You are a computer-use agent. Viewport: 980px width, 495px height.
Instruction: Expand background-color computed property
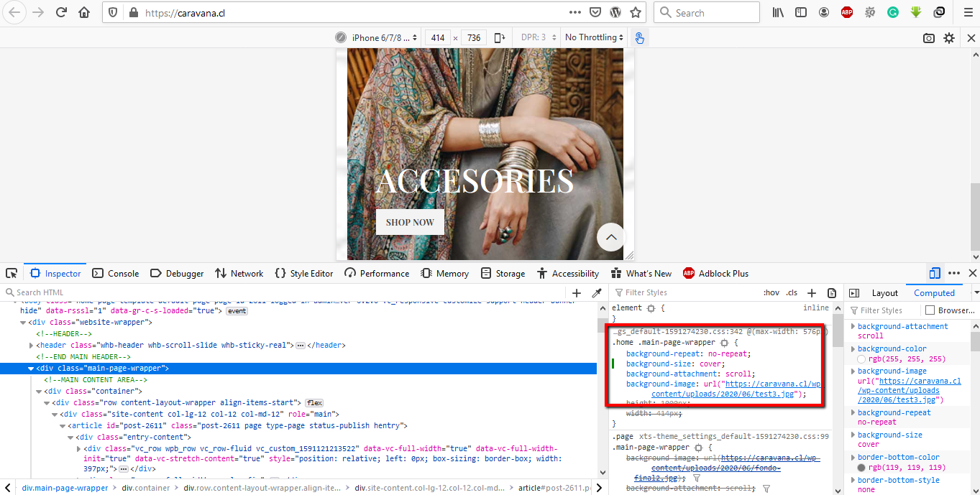click(x=853, y=349)
